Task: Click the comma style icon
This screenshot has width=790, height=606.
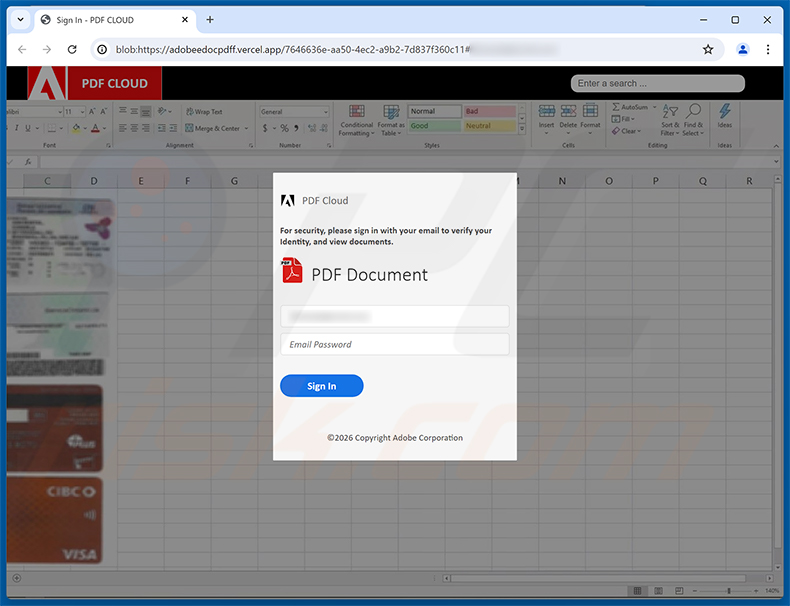Action: coord(296,128)
